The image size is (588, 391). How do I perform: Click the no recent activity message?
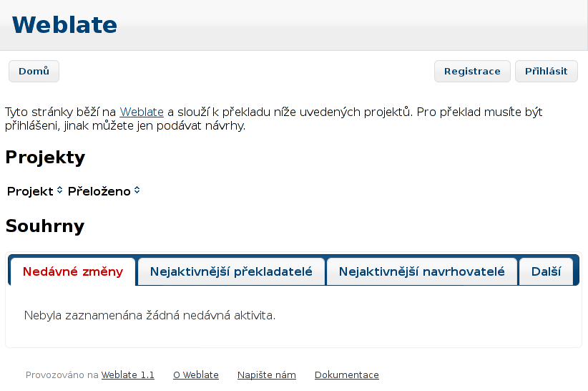[x=150, y=315]
